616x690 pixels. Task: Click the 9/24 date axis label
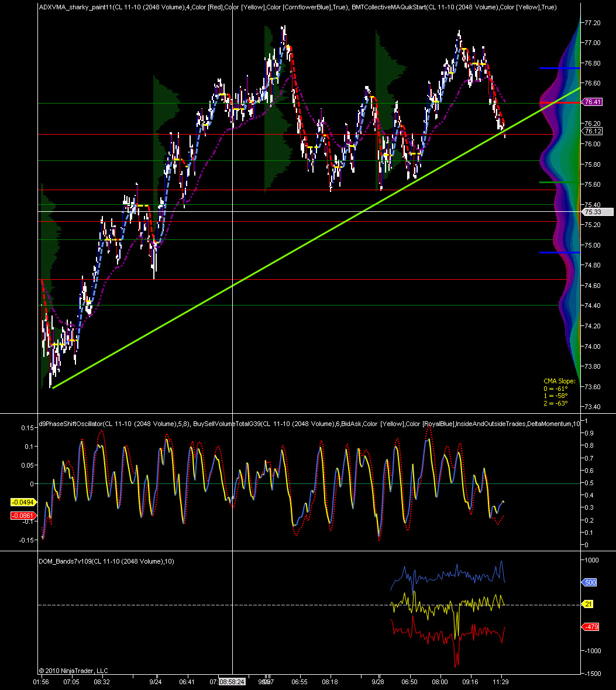(x=156, y=682)
